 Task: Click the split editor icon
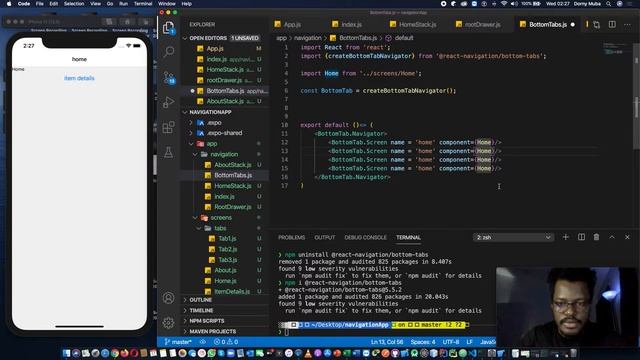tap(612, 24)
